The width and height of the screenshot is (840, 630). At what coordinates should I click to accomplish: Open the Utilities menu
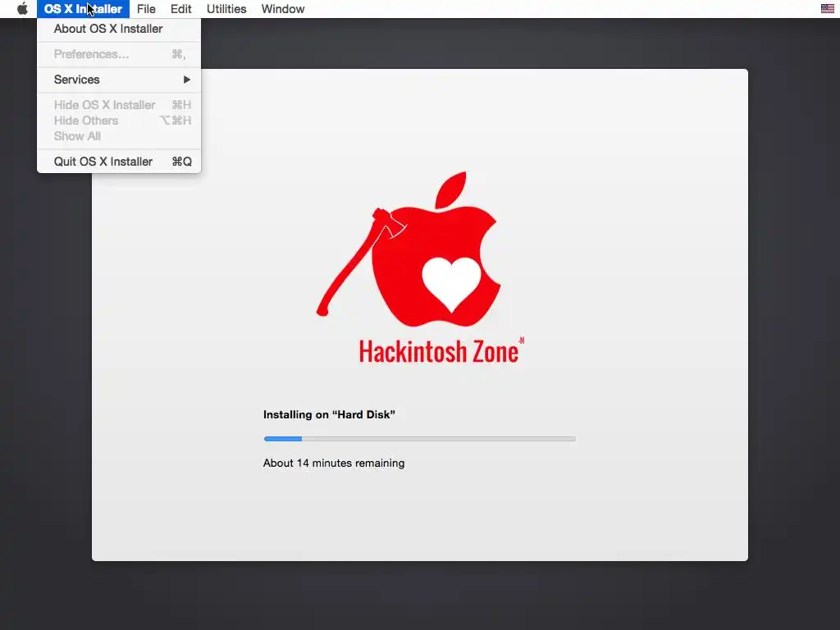(226, 9)
